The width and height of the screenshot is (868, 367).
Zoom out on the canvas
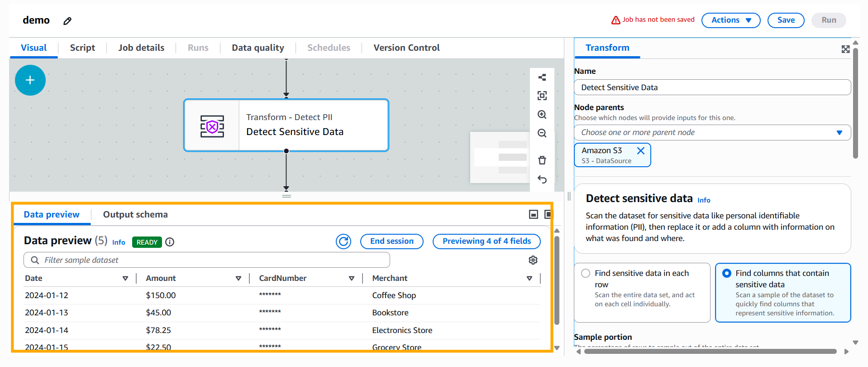click(542, 133)
